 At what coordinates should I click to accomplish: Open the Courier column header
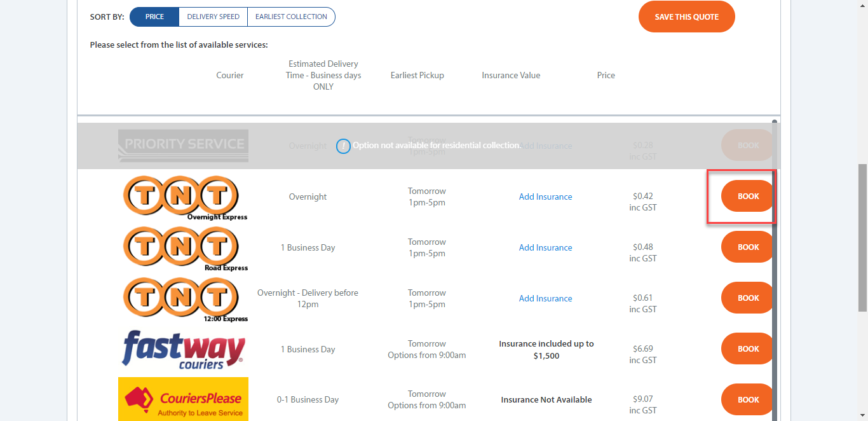(229, 75)
